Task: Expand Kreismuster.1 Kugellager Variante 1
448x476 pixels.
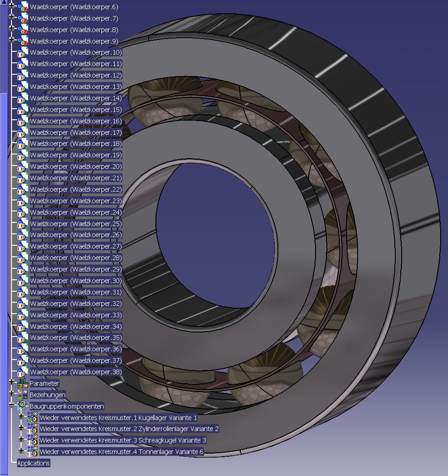Action: [21, 416]
